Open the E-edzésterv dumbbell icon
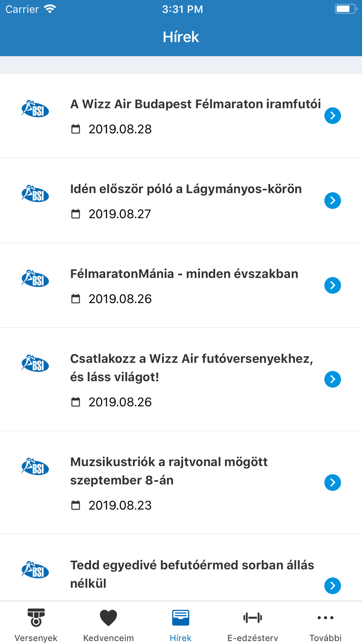This screenshot has height=644, width=362. tap(253, 618)
